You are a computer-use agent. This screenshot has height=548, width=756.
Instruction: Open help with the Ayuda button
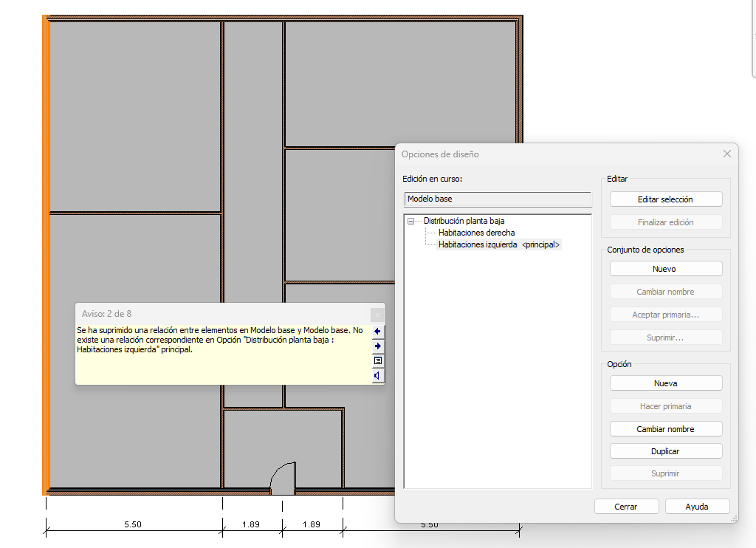point(697,507)
